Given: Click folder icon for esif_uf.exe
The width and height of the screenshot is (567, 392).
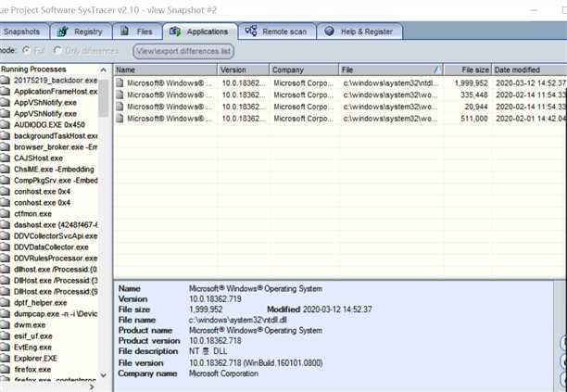Looking at the screenshot, I should tap(5, 336).
